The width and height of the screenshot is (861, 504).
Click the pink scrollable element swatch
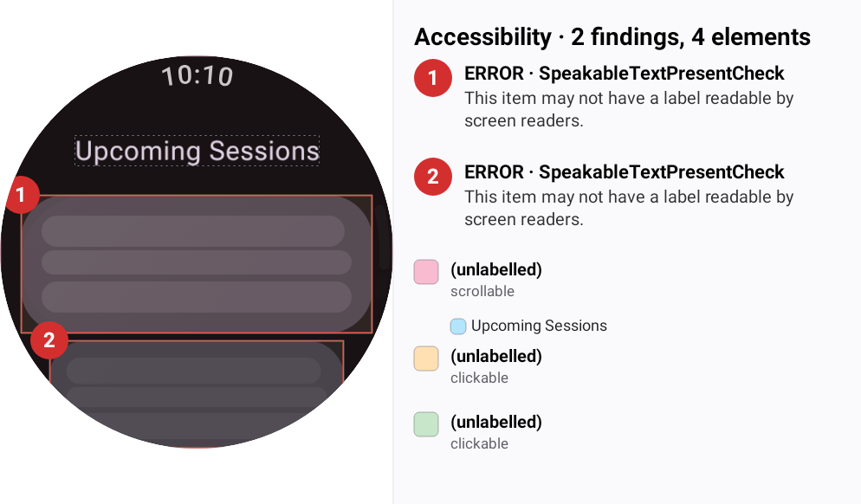point(426,272)
